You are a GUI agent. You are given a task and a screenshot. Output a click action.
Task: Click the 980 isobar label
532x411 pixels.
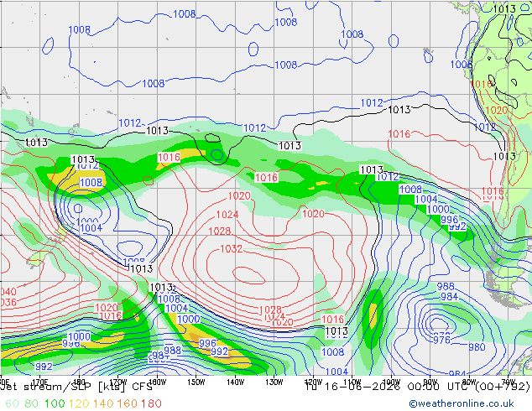point(477,347)
